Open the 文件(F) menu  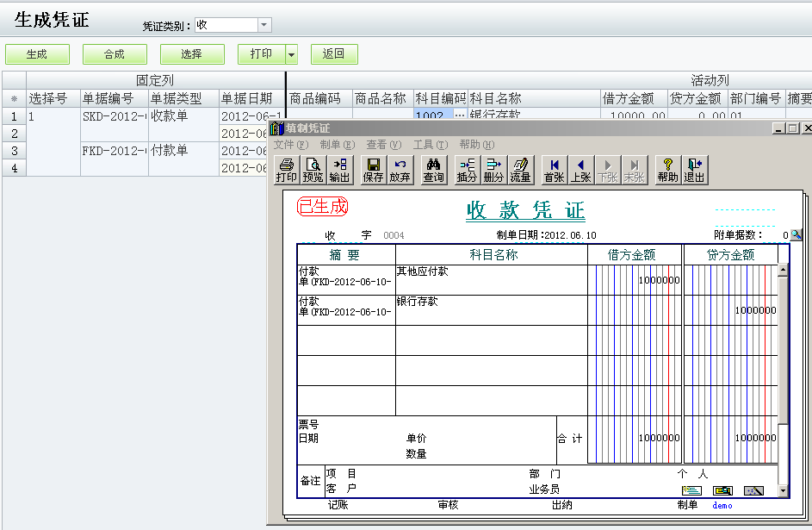tap(290, 145)
